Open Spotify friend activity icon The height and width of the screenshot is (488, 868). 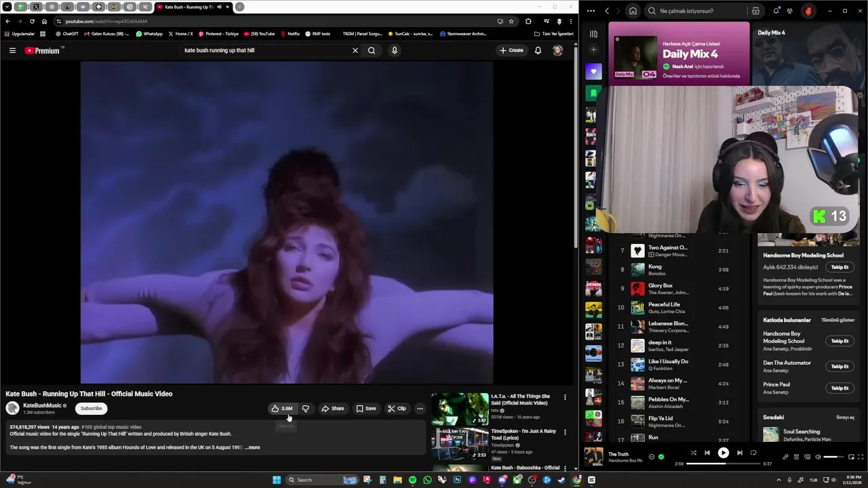(x=789, y=11)
